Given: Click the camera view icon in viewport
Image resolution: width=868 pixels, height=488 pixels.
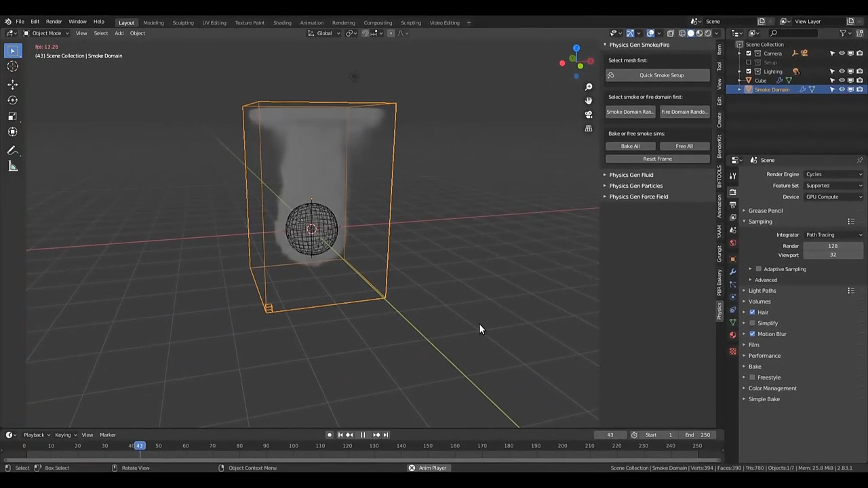Looking at the screenshot, I should [x=589, y=115].
